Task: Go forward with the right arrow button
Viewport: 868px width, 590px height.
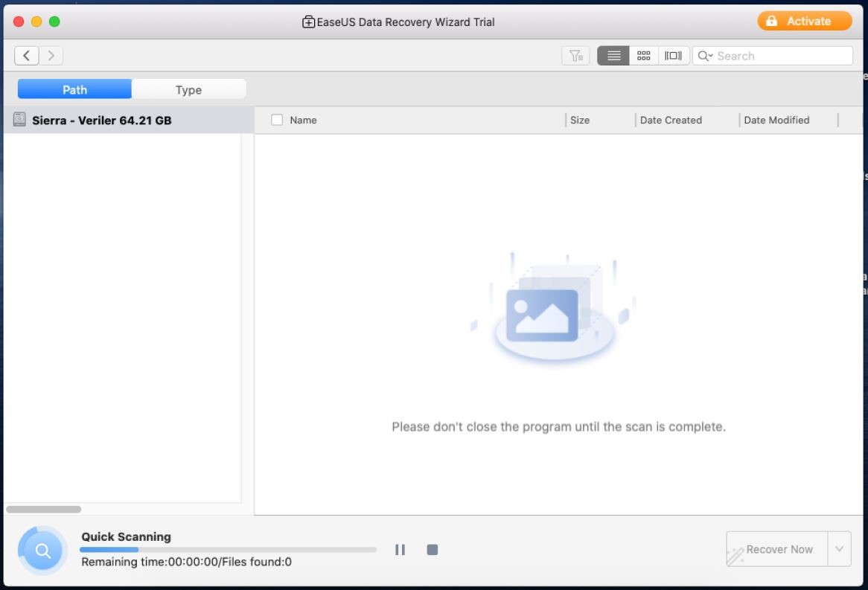Action: [x=51, y=55]
